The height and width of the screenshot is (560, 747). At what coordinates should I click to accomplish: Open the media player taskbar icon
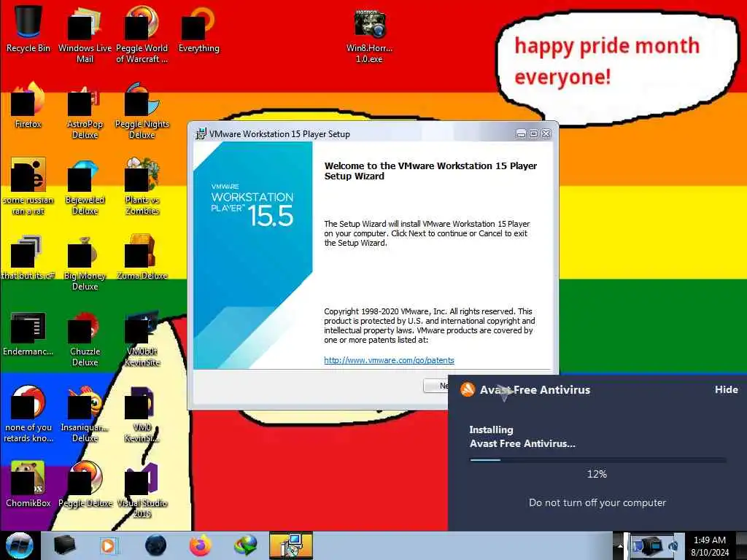pyautogui.click(x=109, y=545)
